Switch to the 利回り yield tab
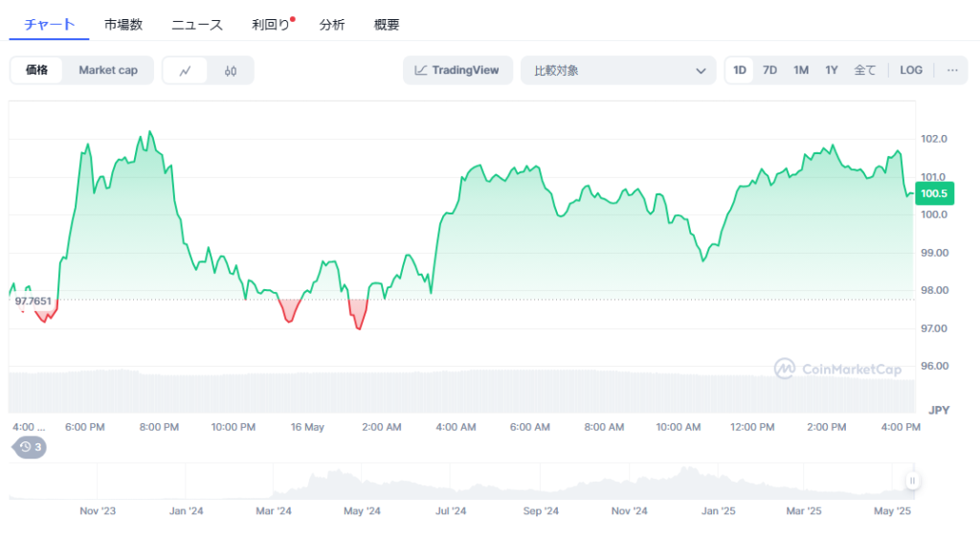The image size is (980, 540). [270, 25]
